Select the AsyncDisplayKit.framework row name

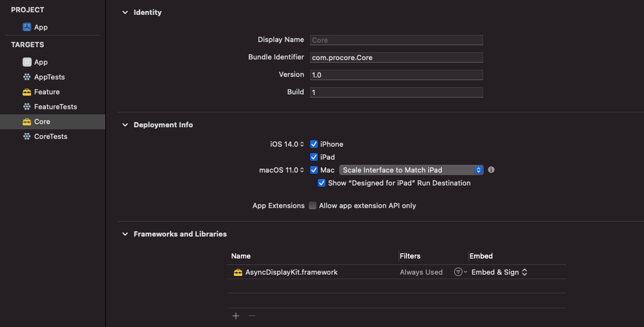291,272
